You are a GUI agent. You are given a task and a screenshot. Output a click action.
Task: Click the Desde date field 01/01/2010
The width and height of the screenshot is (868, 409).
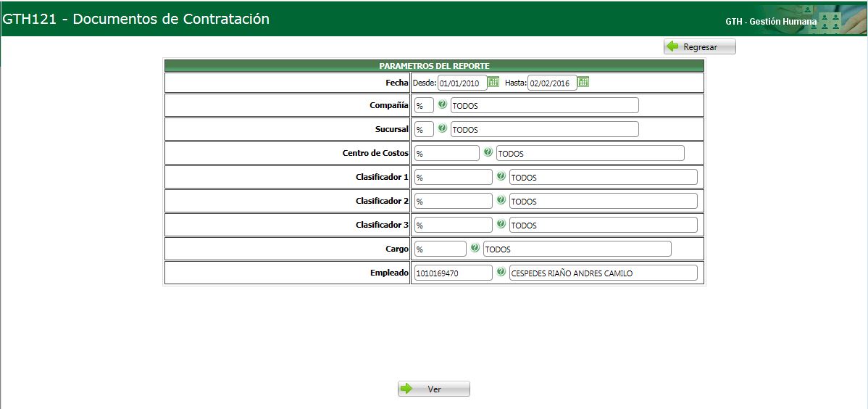(x=462, y=83)
